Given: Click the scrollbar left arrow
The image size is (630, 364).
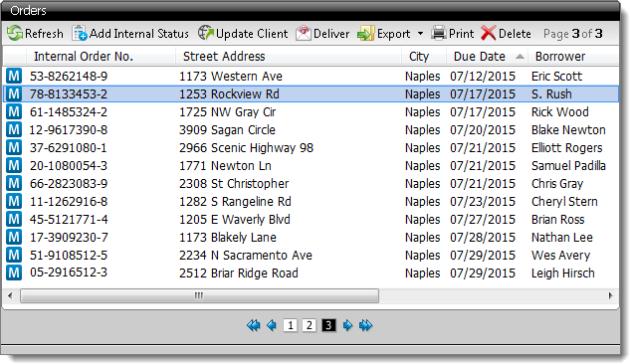Looking at the screenshot, I should tap(10, 296).
